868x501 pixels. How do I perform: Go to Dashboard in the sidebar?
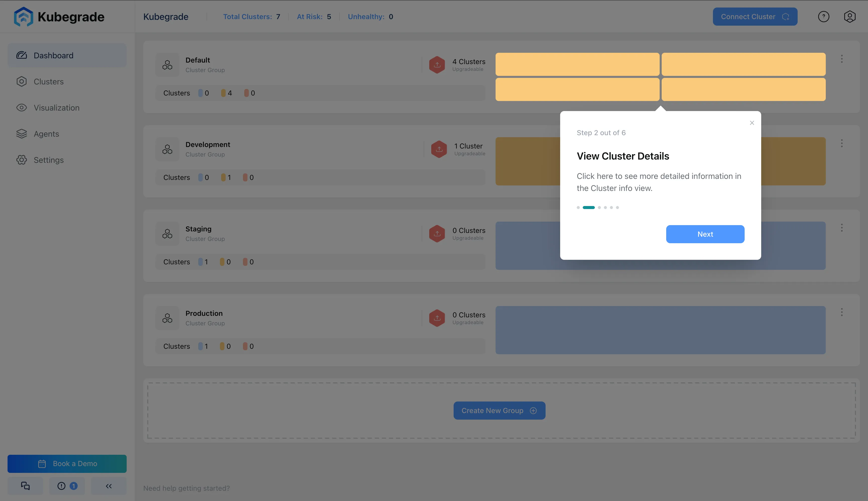coord(67,55)
